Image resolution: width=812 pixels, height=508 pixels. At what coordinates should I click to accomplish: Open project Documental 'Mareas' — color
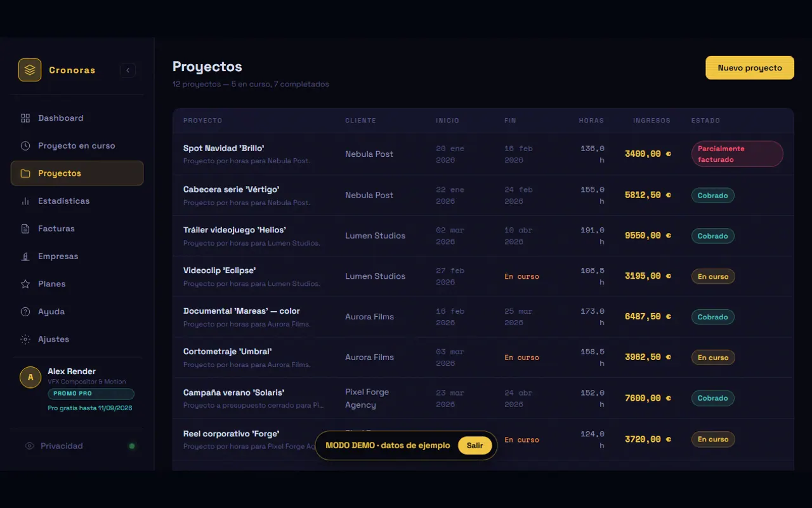[242, 311]
